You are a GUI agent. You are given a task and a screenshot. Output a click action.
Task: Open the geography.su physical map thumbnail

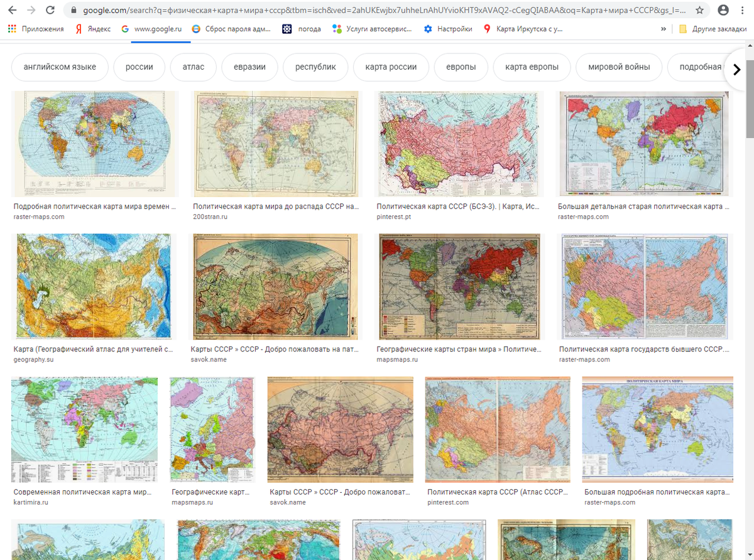point(93,286)
